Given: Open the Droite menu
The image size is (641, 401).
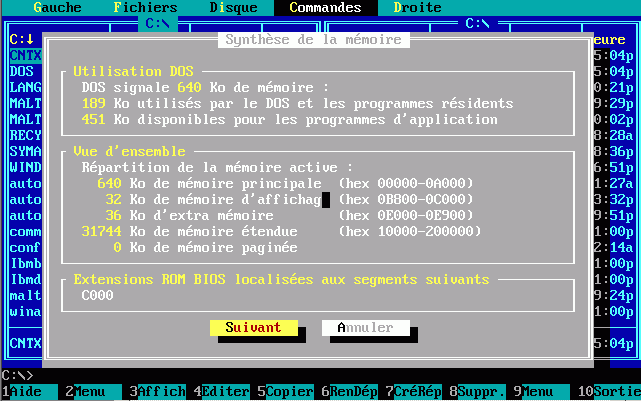Looking at the screenshot, I should (x=417, y=7).
